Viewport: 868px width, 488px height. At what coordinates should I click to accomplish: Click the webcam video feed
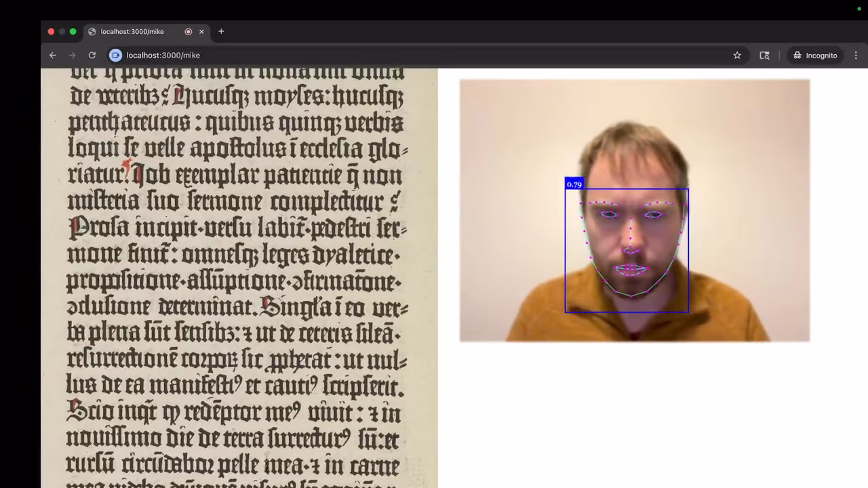coord(635,211)
